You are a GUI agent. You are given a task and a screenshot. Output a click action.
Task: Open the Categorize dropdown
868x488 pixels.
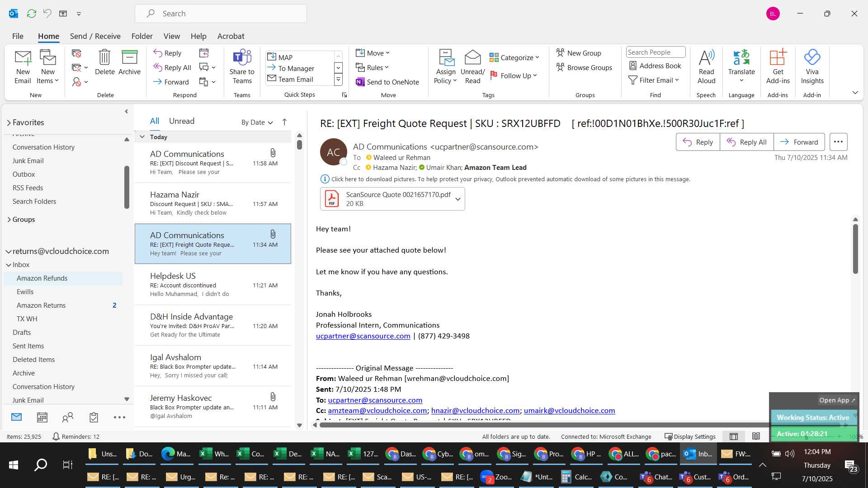(514, 57)
